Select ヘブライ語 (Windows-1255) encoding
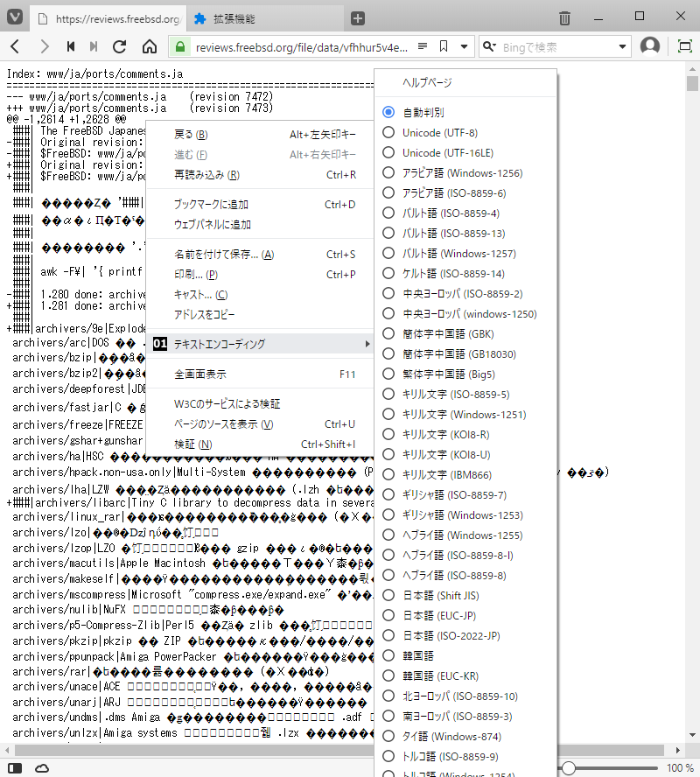The image size is (700, 777). point(465,535)
